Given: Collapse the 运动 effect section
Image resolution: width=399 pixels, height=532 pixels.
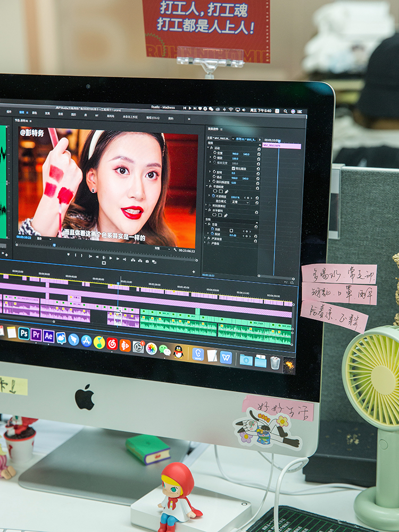Looking at the screenshot, I should pyautogui.click(x=209, y=148).
